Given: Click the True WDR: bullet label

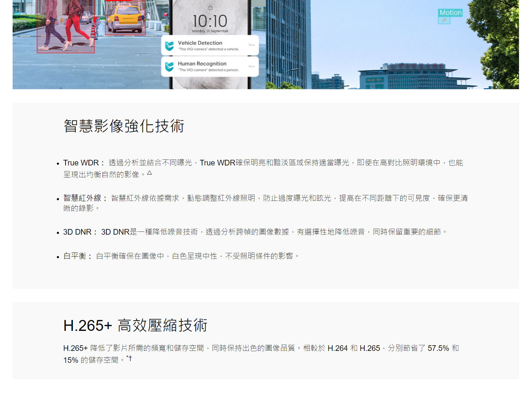Looking at the screenshot, I should click(x=83, y=163).
